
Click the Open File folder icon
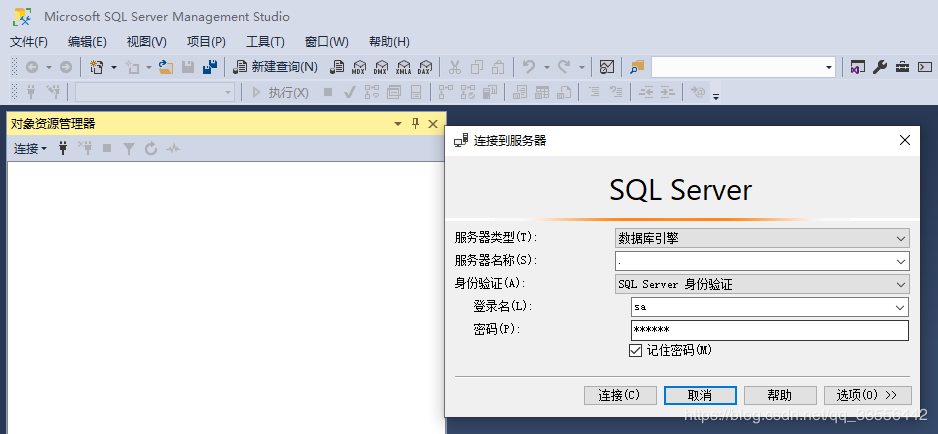tap(166, 67)
